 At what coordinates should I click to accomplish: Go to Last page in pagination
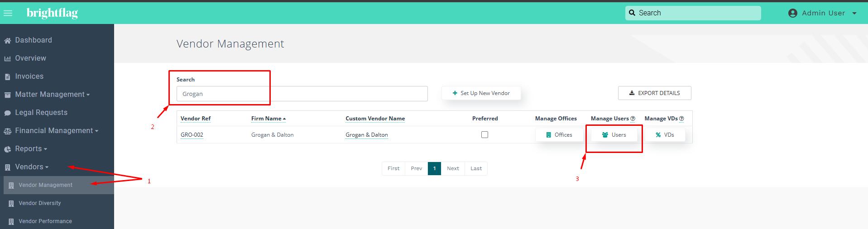476,168
